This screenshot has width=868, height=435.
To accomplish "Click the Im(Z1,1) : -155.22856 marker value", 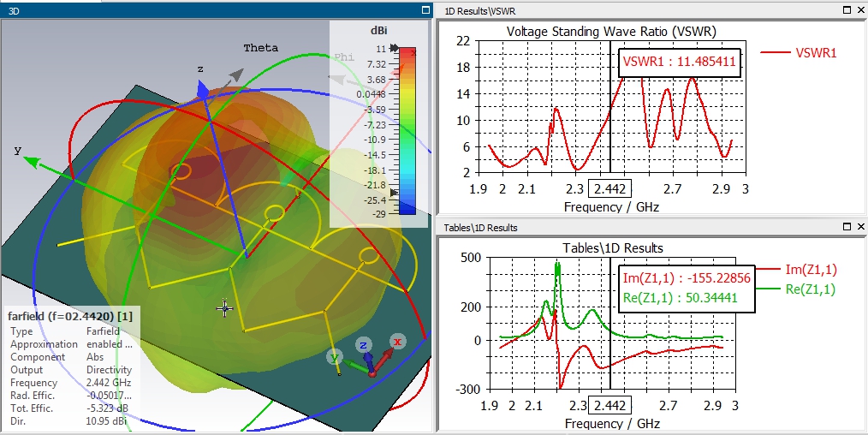I will click(x=687, y=277).
